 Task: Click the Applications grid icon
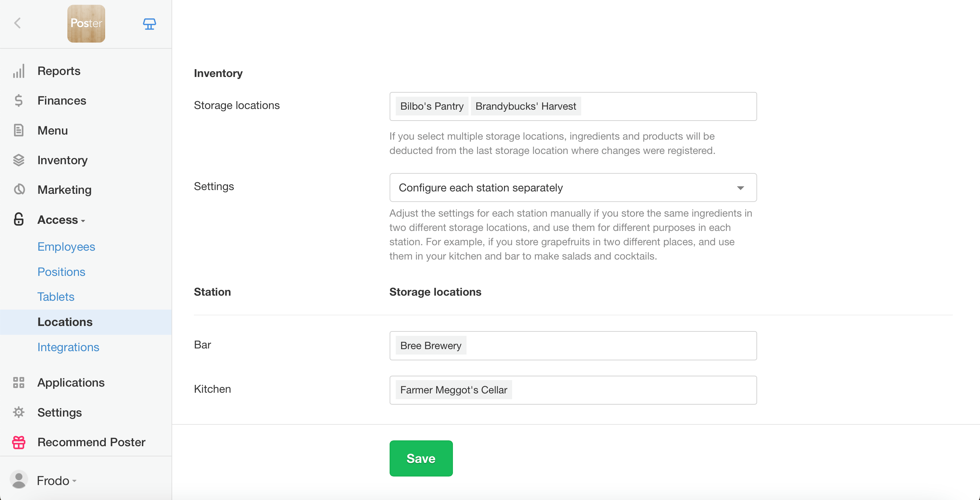[x=19, y=382]
